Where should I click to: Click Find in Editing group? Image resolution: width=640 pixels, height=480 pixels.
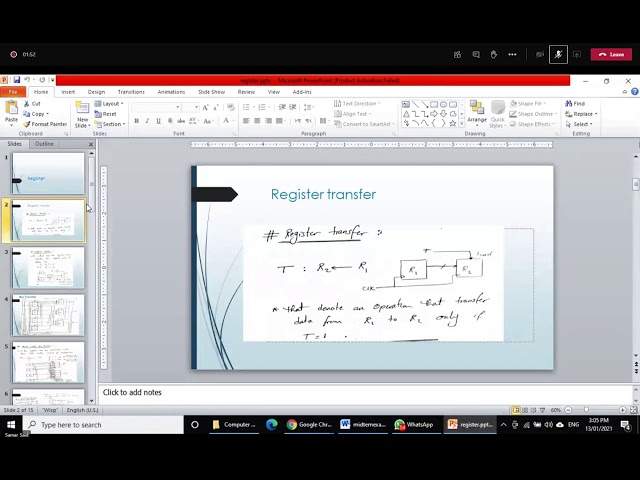575,104
